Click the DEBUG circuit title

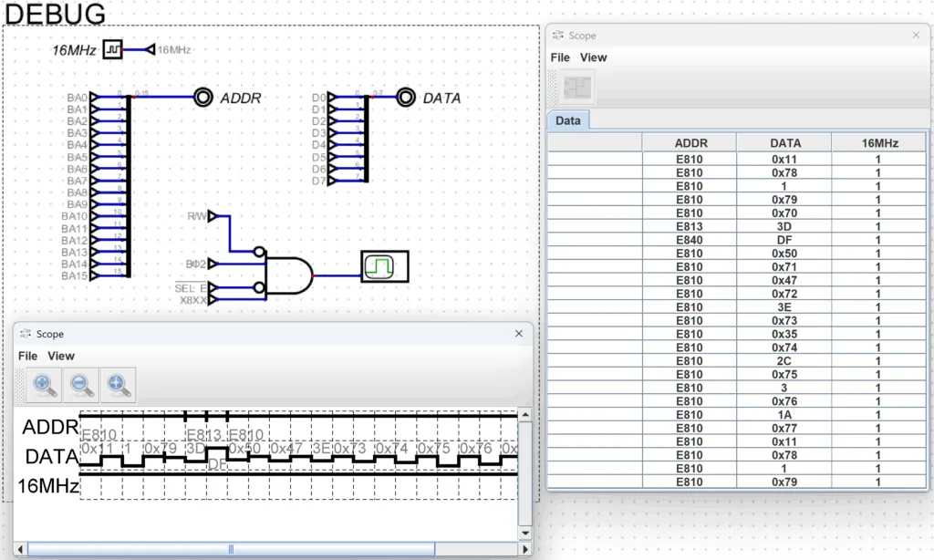[55, 15]
